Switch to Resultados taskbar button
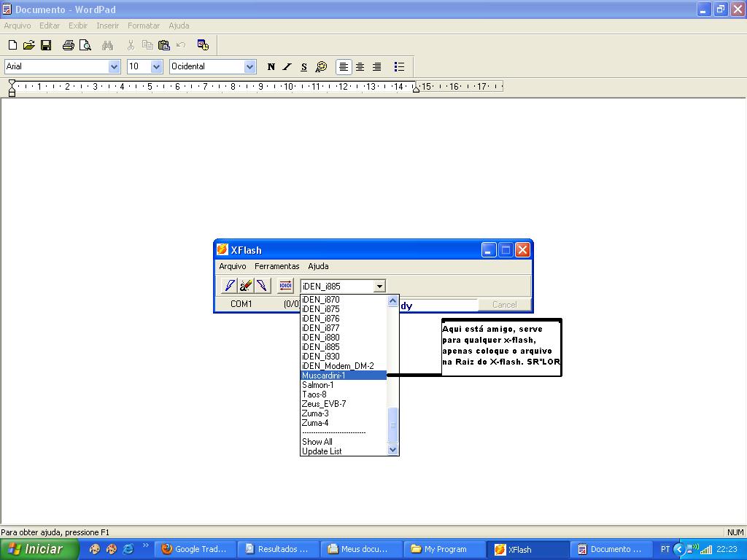This screenshot has width=747, height=560. click(278, 550)
